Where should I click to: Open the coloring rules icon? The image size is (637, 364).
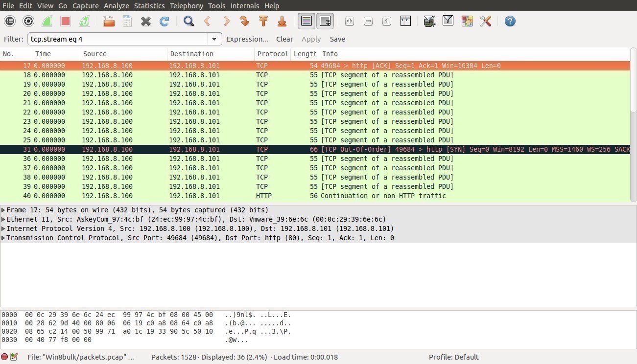[467, 21]
